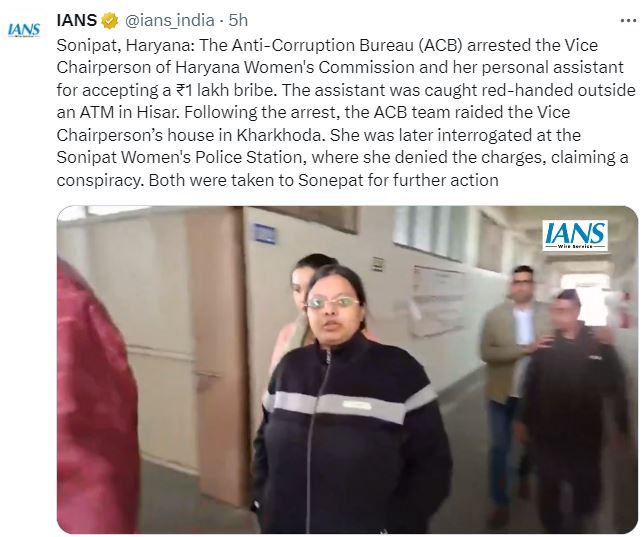
Task: Click "Sonepat for further action" closing text
Action: click(398, 180)
